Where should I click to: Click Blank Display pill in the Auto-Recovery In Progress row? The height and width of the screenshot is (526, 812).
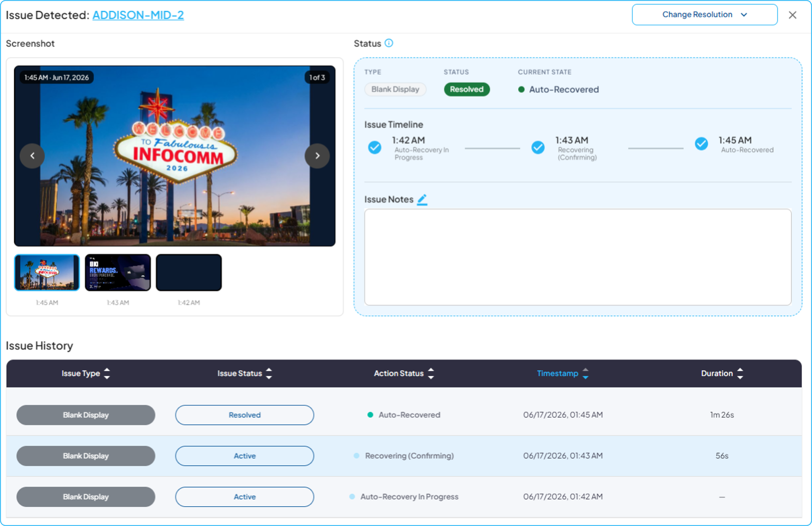[86, 497]
